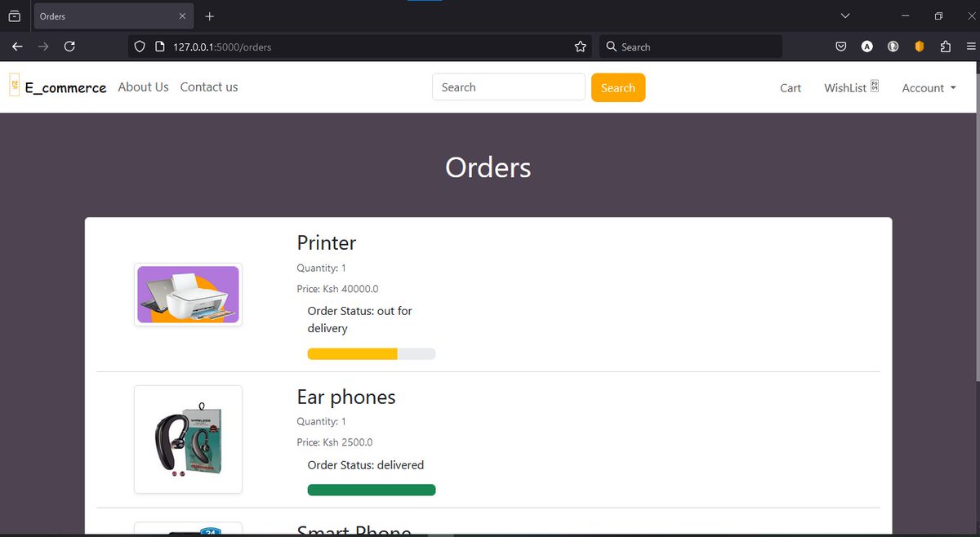Open the Cart page
The height and width of the screenshot is (537, 980).
[791, 88]
